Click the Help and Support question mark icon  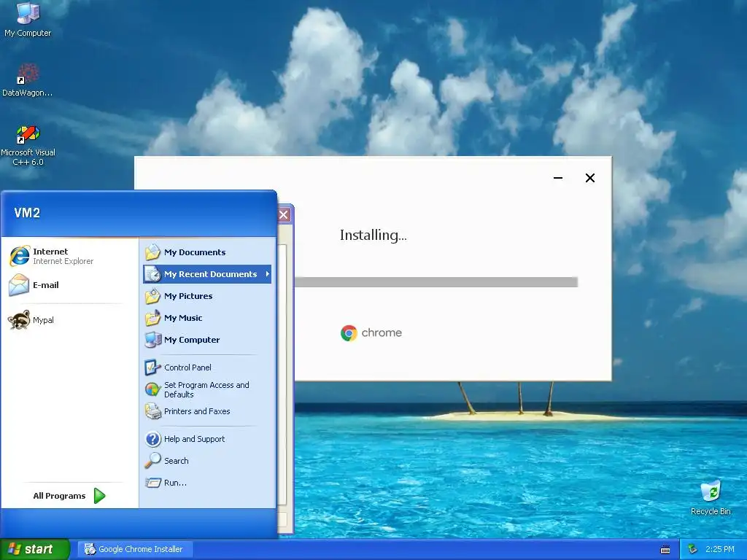tap(153, 439)
